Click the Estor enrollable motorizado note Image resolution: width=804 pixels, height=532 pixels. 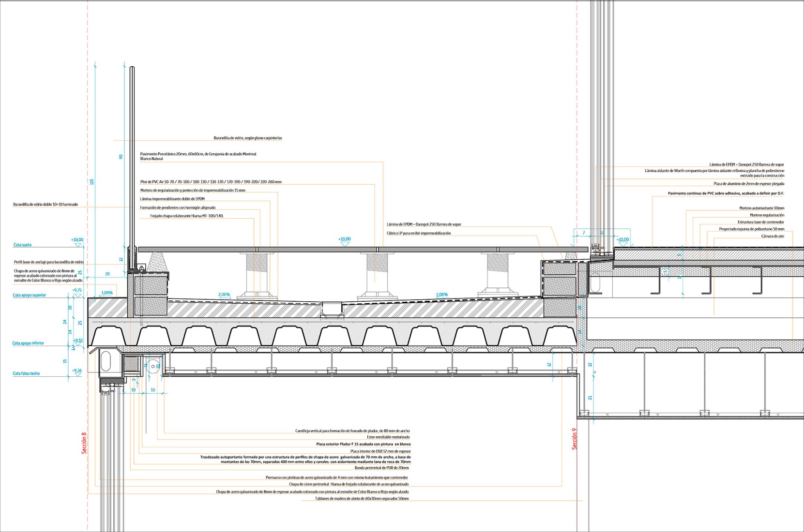point(388,437)
